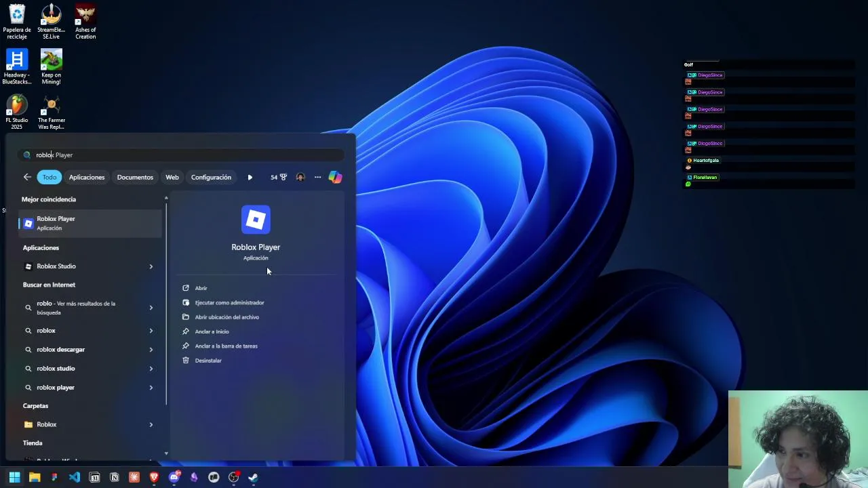
Task: Open Visual Studio Code from taskbar
Action: [75, 477]
